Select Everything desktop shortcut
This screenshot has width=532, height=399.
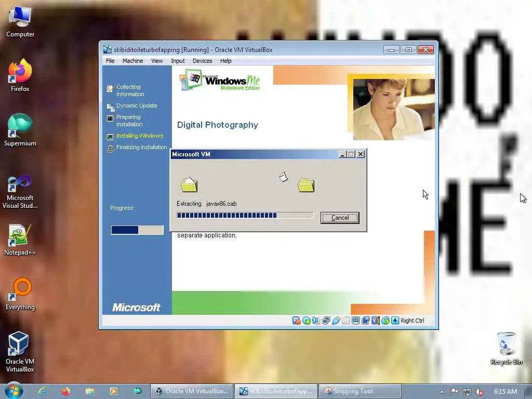20,294
